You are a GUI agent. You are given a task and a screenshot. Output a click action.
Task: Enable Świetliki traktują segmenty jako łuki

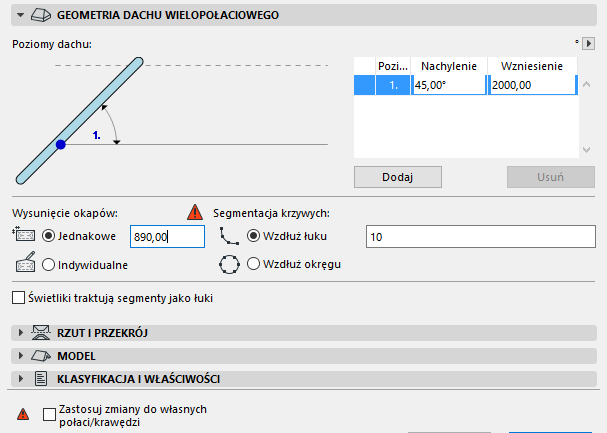coord(18,298)
